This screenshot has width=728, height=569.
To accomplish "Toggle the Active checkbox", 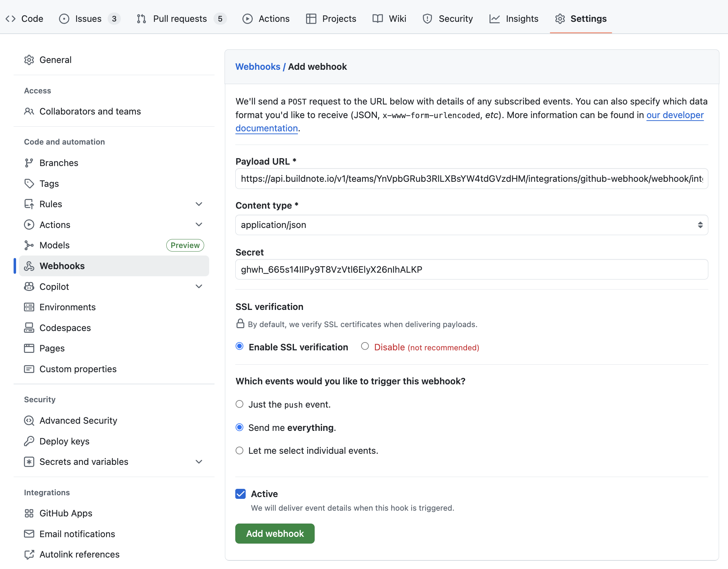I will [241, 494].
